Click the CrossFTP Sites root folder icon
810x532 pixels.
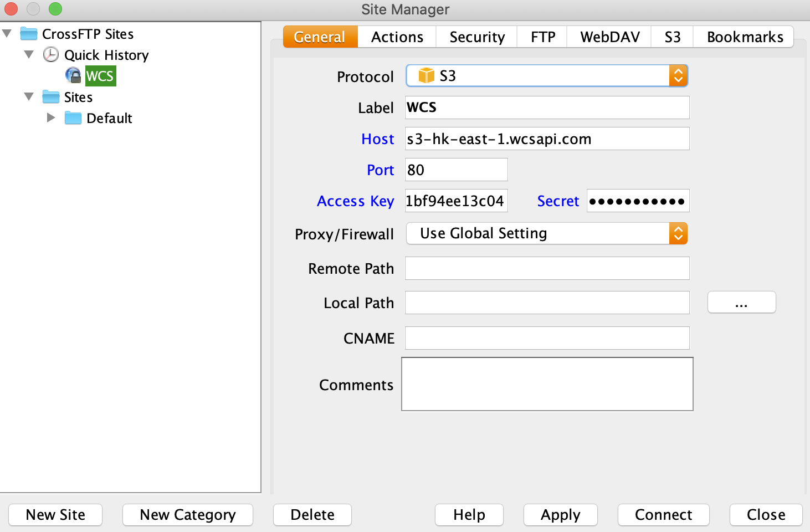[28, 34]
